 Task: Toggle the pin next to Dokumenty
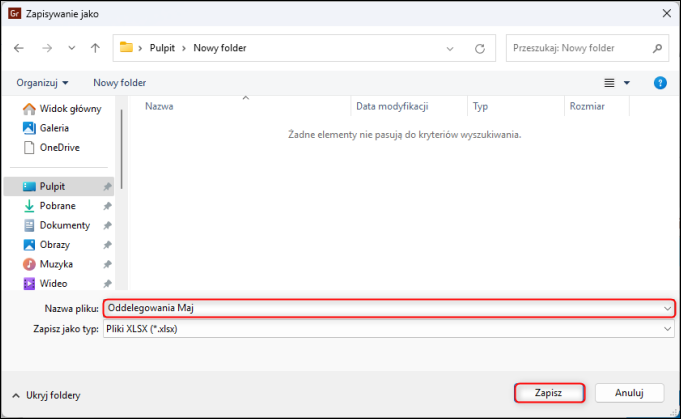(x=107, y=226)
